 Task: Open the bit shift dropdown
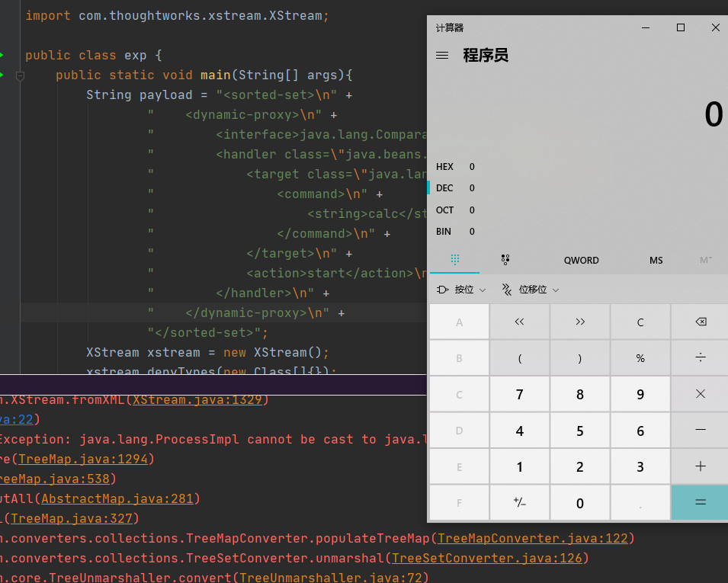pos(531,290)
